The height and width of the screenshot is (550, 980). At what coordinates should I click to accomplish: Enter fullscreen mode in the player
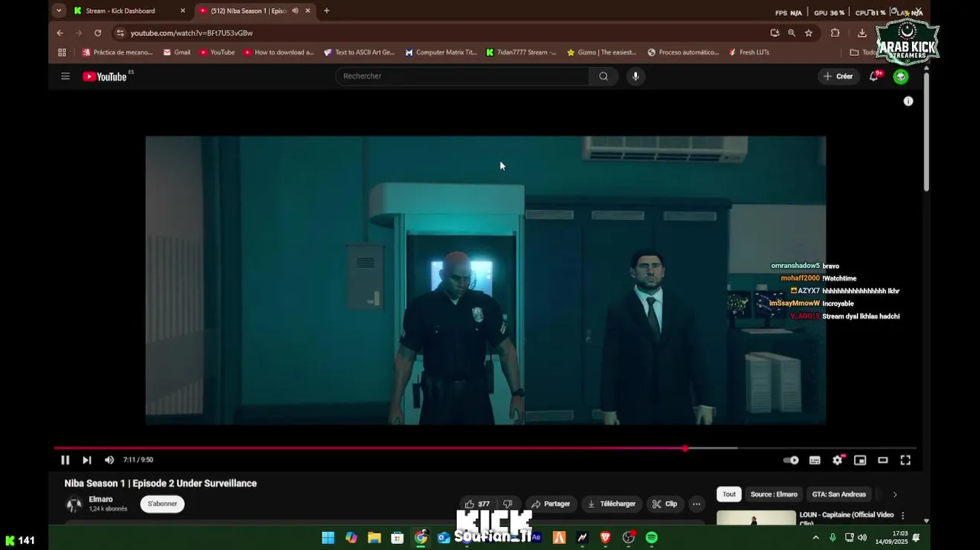click(905, 460)
